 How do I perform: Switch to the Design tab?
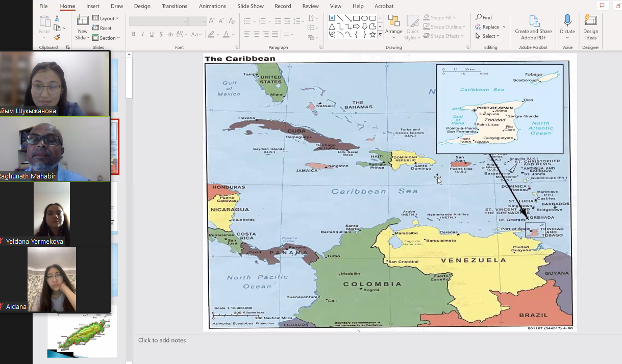[142, 6]
